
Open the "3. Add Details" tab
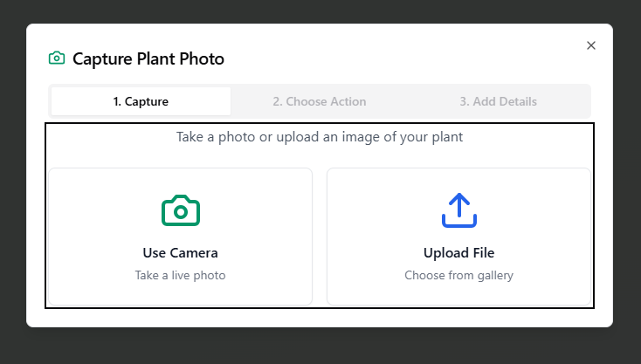pyautogui.click(x=498, y=101)
